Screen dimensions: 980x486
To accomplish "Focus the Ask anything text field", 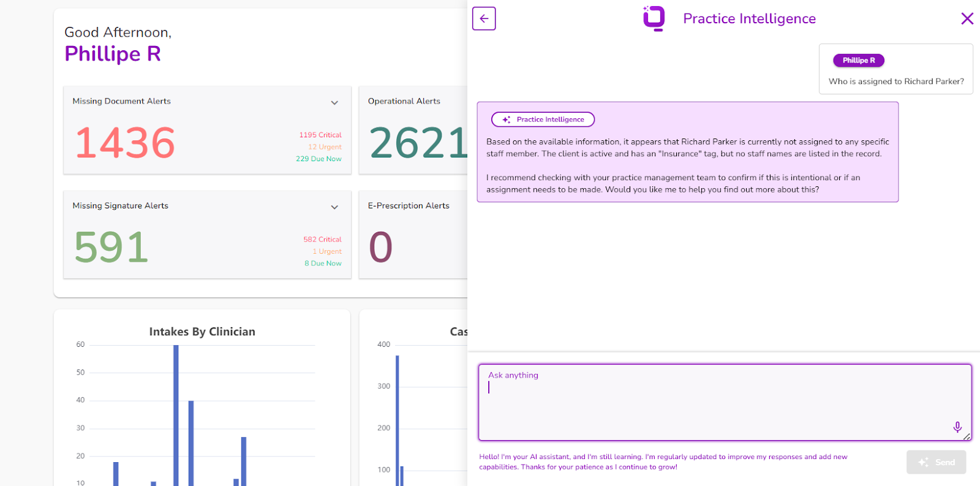I will 725,402.
